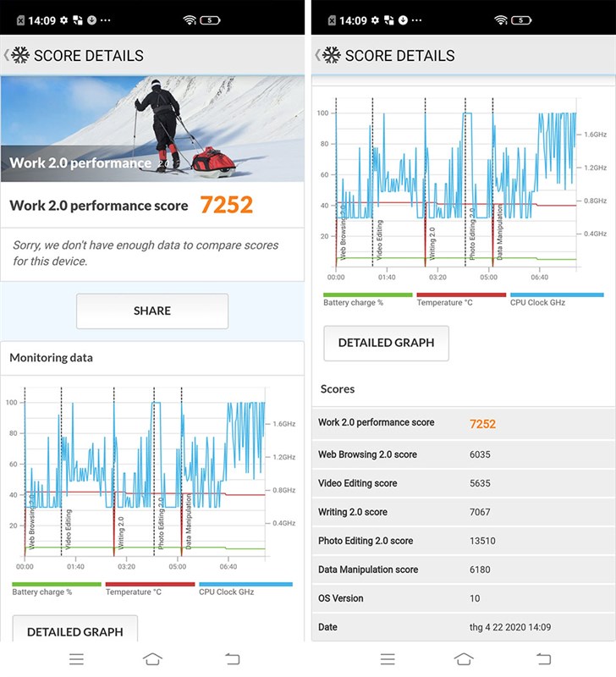Tap the SIM card icon in left status bar

click(20, 20)
